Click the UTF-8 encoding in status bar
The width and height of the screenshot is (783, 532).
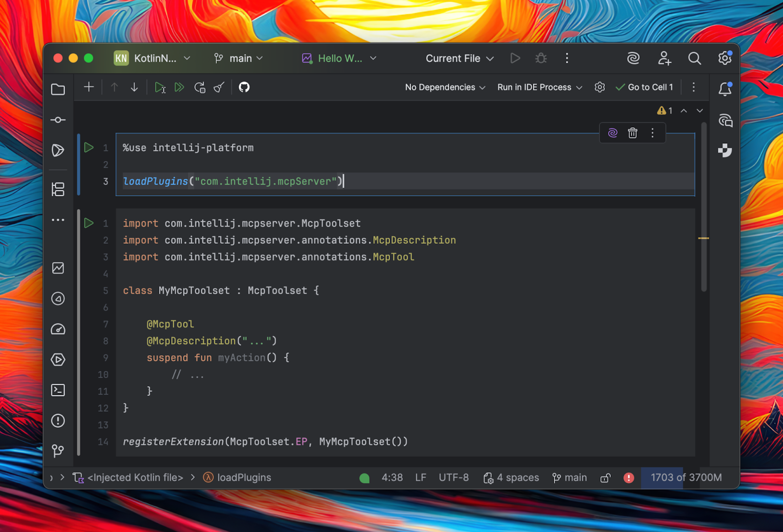click(454, 478)
